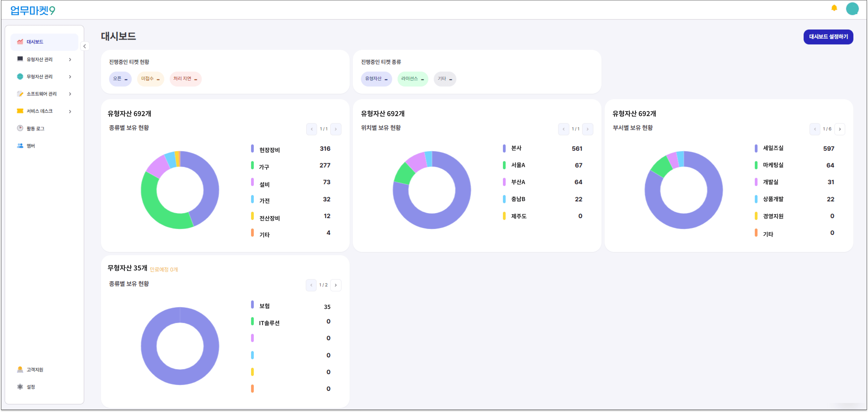
Task: Expand the 무형자산 관리 submenu chevron
Action: [x=70, y=77]
